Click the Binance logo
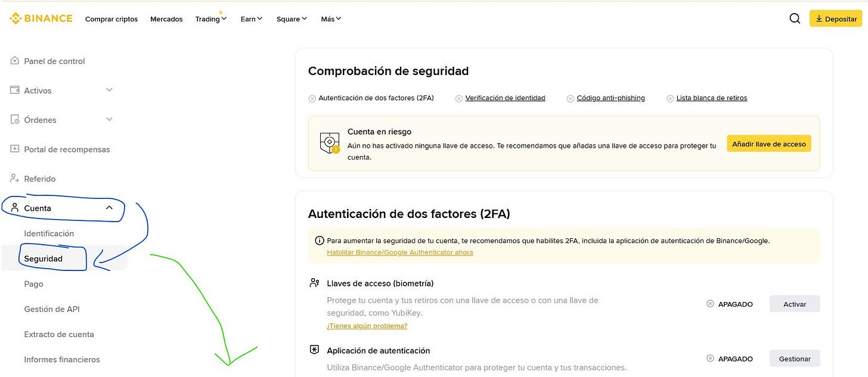The height and width of the screenshot is (377, 868). (41, 18)
